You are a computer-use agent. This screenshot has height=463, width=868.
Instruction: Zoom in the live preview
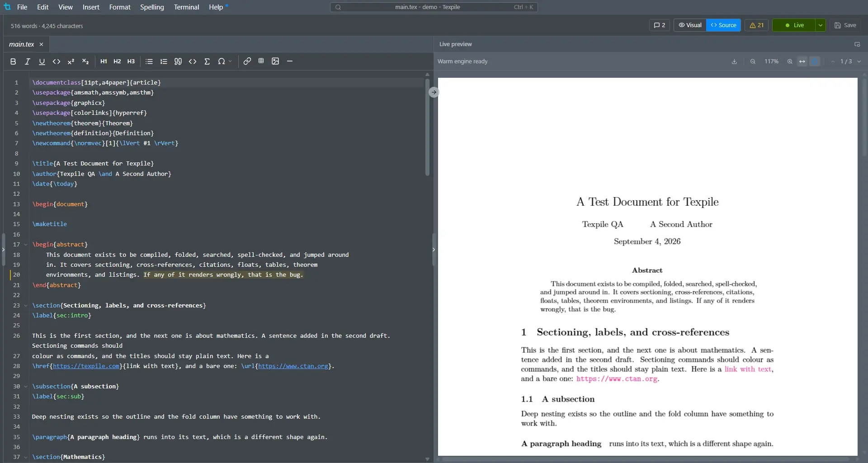[x=790, y=61]
